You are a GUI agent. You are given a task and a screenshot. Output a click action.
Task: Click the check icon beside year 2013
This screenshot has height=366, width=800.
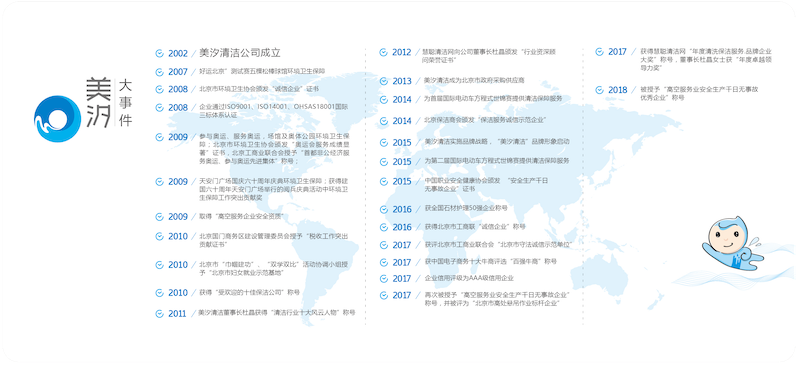383,81
